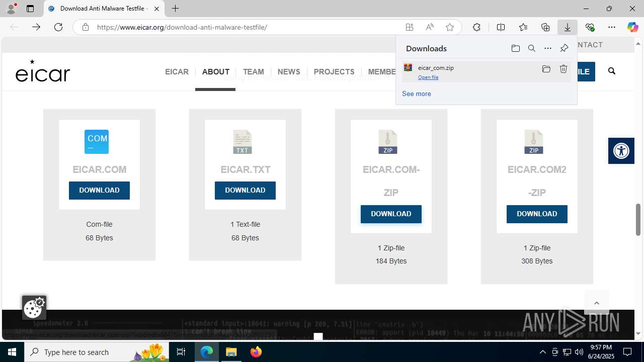Click the Open file link
The image size is (644, 362).
tap(428, 77)
